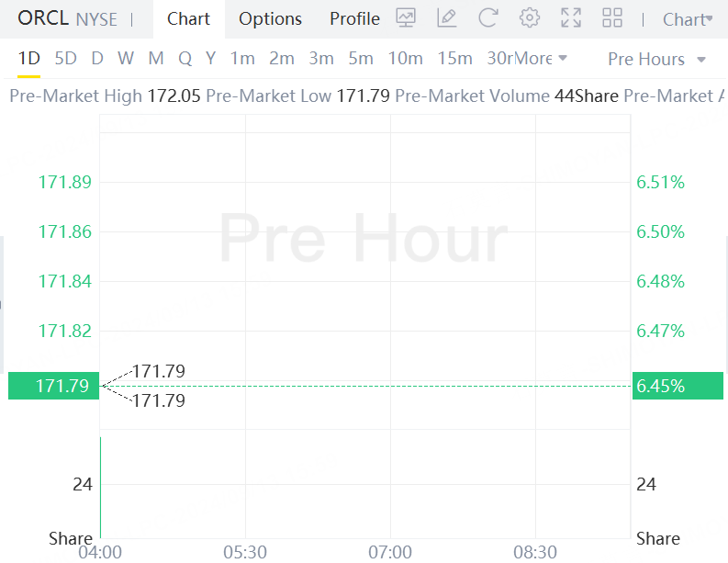728x563 pixels.
Task: Select the weekly W timeframe
Action: pyautogui.click(x=126, y=59)
